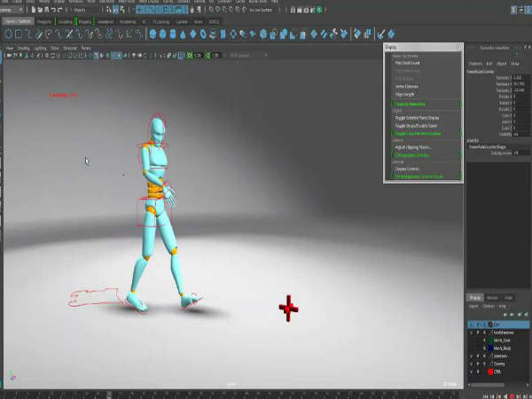532x399 pixels.
Task: Toggle visibility of the Dummy layer
Action: coord(471,363)
